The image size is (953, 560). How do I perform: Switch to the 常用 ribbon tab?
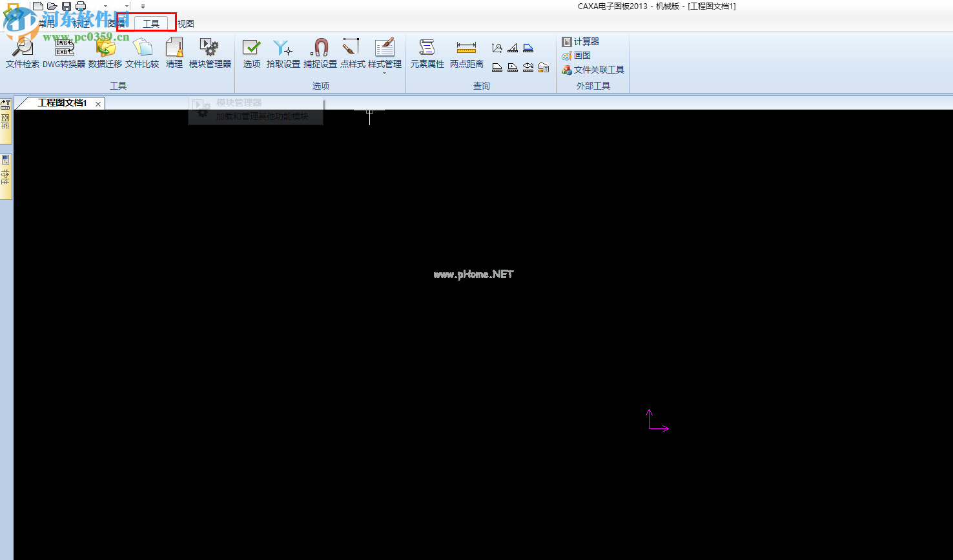coord(46,24)
